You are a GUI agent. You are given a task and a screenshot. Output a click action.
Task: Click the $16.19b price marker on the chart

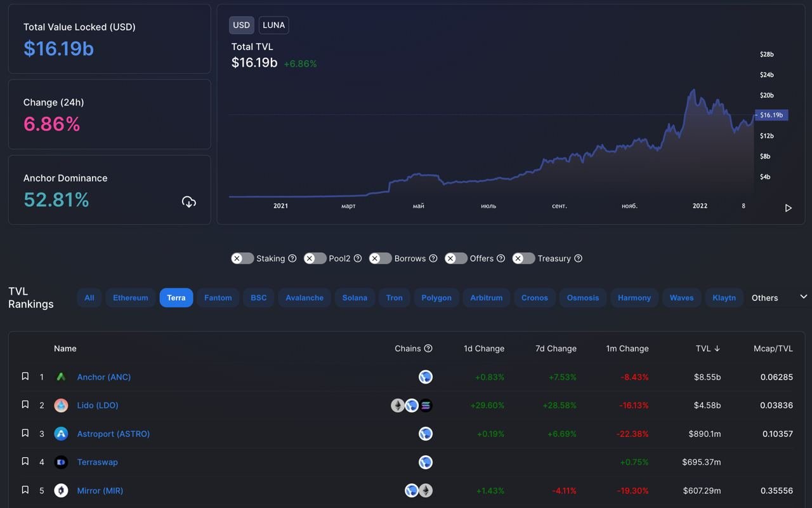tap(771, 115)
